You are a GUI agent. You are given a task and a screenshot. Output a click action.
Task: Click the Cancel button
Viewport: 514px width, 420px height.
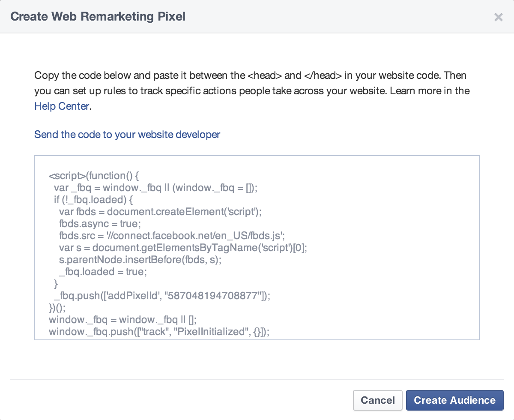click(x=378, y=400)
